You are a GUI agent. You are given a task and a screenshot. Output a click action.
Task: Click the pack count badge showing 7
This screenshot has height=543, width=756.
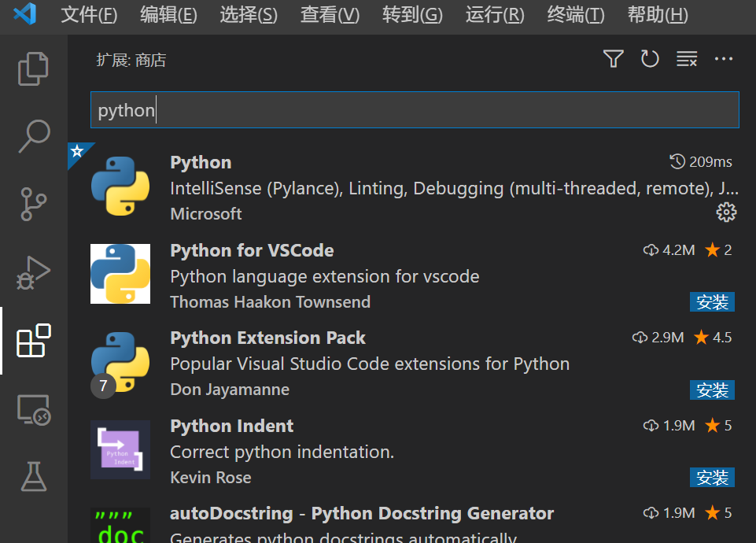click(103, 386)
